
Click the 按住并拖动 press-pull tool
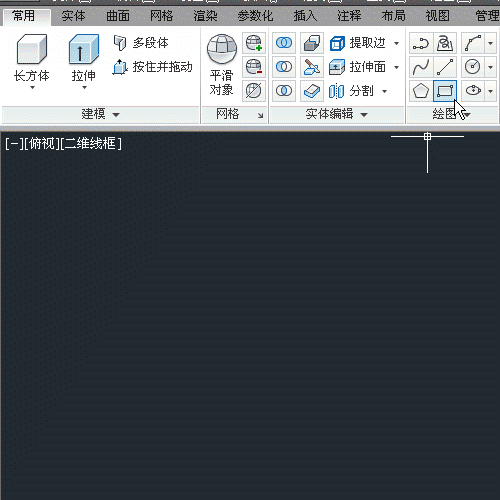153,67
